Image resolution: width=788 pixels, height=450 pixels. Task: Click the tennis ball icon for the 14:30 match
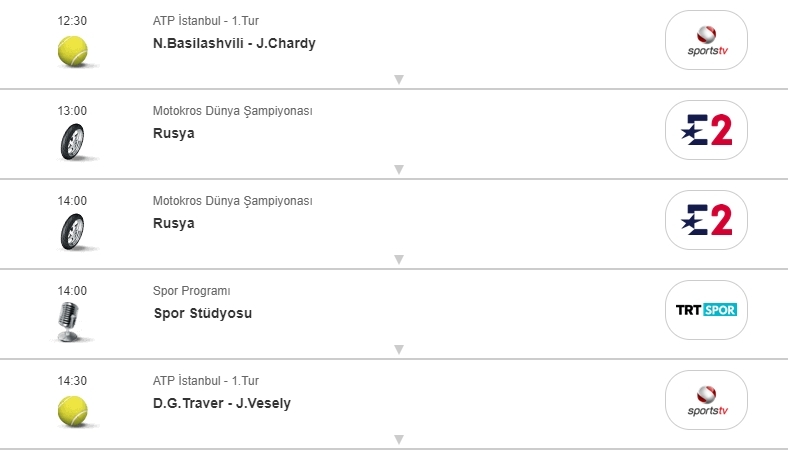click(x=72, y=410)
